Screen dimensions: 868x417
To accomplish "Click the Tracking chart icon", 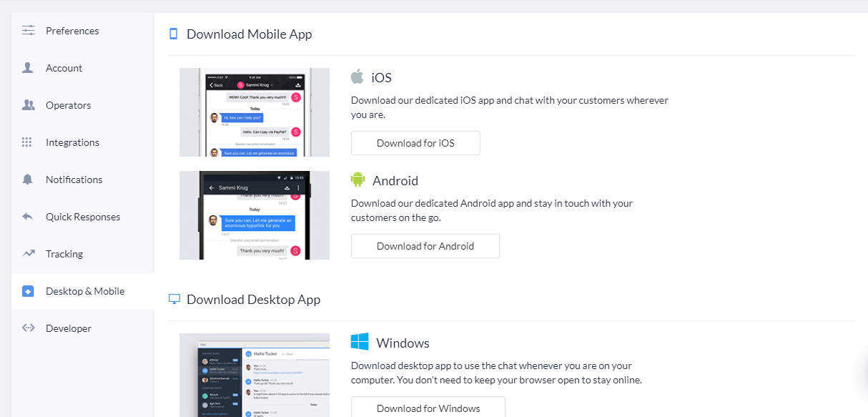I will pos(29,254).
